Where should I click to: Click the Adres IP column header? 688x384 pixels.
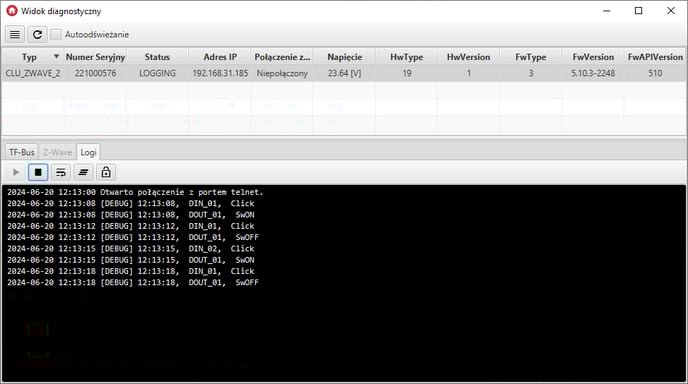(220, 57)
